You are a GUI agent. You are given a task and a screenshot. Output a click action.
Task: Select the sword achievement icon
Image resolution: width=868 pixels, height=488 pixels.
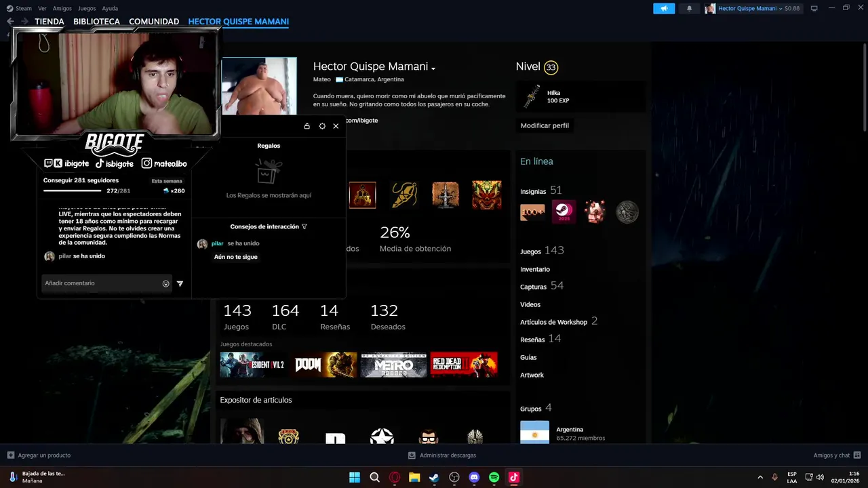pos(446,195)
